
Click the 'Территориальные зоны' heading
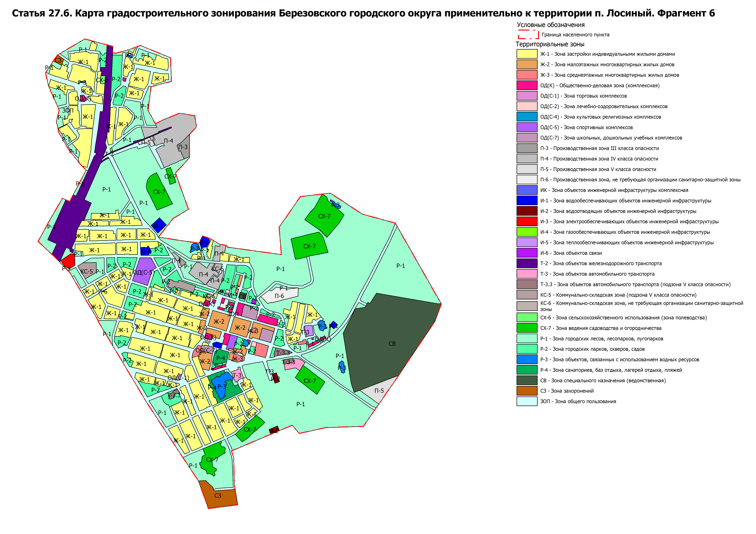[550, 44]
